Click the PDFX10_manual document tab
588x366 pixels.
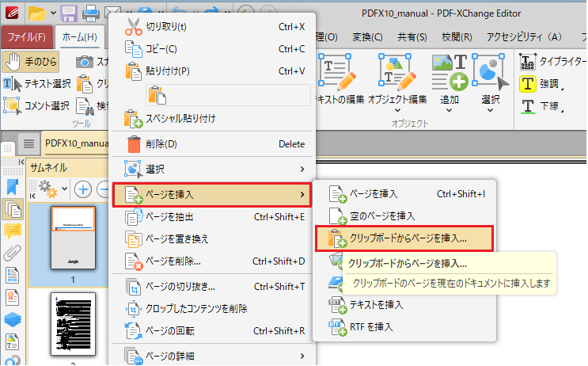(77, 143)
